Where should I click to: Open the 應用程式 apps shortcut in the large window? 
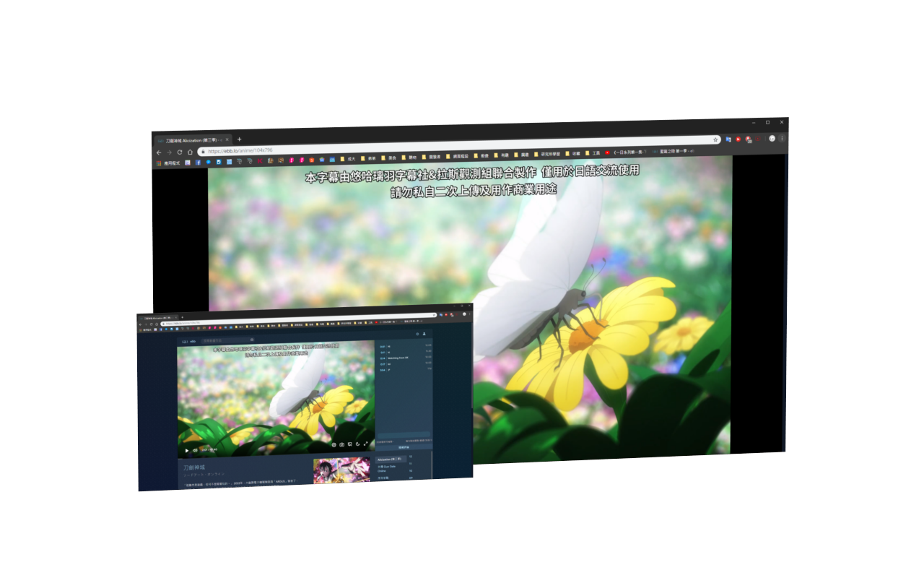169,163
